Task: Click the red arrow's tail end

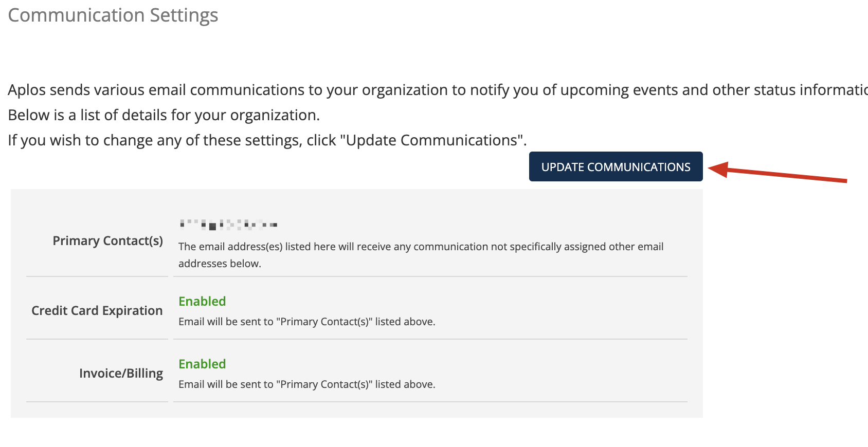Action: click(x=843, y=180)
